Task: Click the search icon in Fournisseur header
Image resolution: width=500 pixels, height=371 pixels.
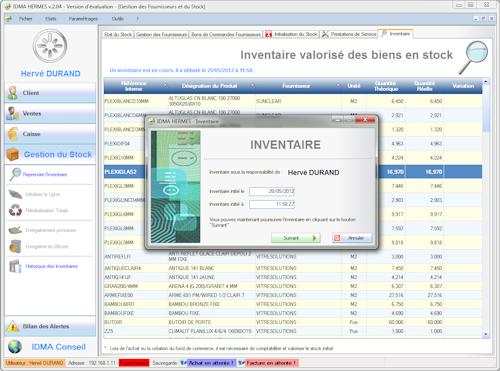Action: (339, 86)
